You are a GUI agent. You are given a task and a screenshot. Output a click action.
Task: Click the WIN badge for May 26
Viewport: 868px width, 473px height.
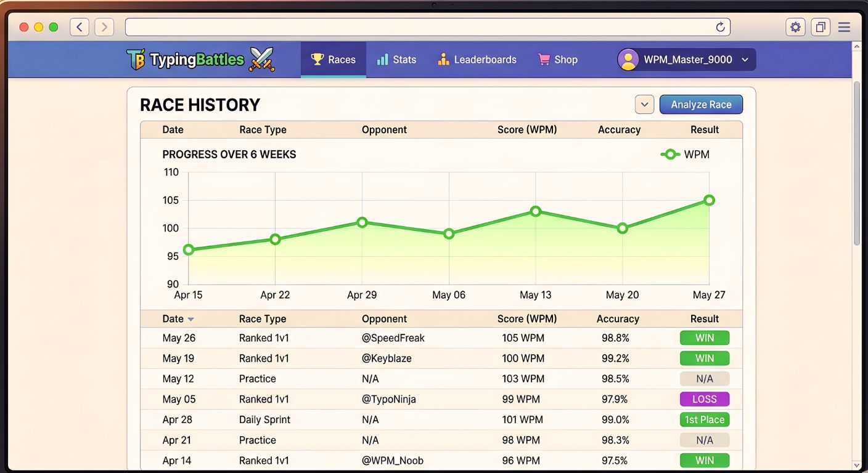pos(705,338)
